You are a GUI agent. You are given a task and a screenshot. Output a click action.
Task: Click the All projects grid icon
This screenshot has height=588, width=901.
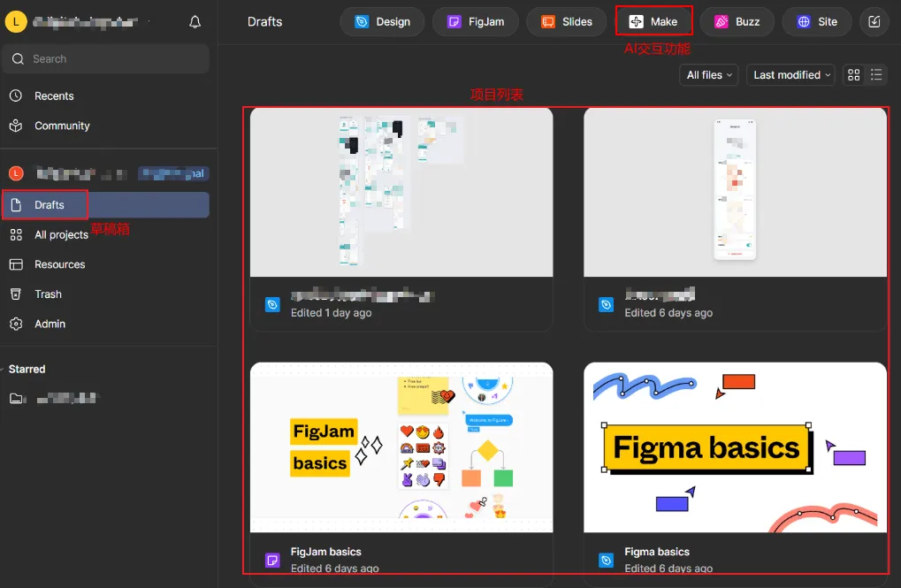[16, 234]
